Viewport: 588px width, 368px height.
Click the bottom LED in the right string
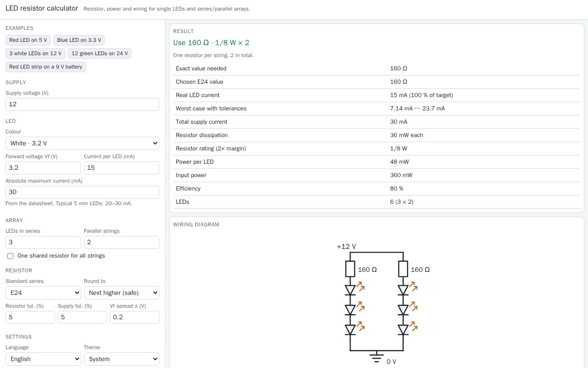point(403,330)
